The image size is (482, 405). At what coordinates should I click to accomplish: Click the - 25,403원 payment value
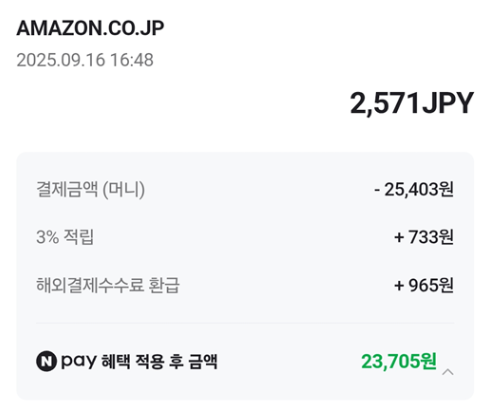[414, 190]
